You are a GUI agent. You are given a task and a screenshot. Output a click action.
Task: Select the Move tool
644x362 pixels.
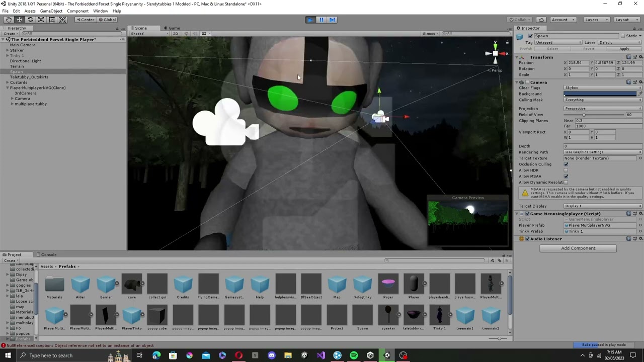coord(19,20)
